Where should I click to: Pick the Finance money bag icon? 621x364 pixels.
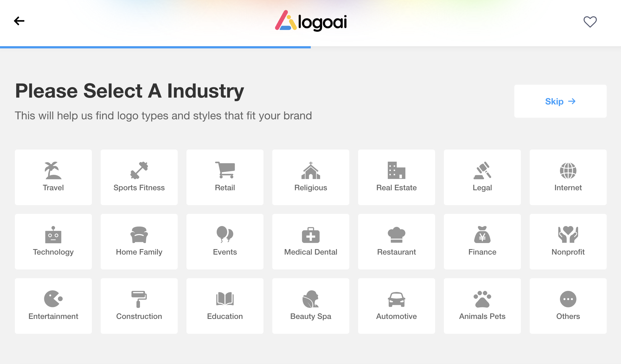click(x=482, y=235)
